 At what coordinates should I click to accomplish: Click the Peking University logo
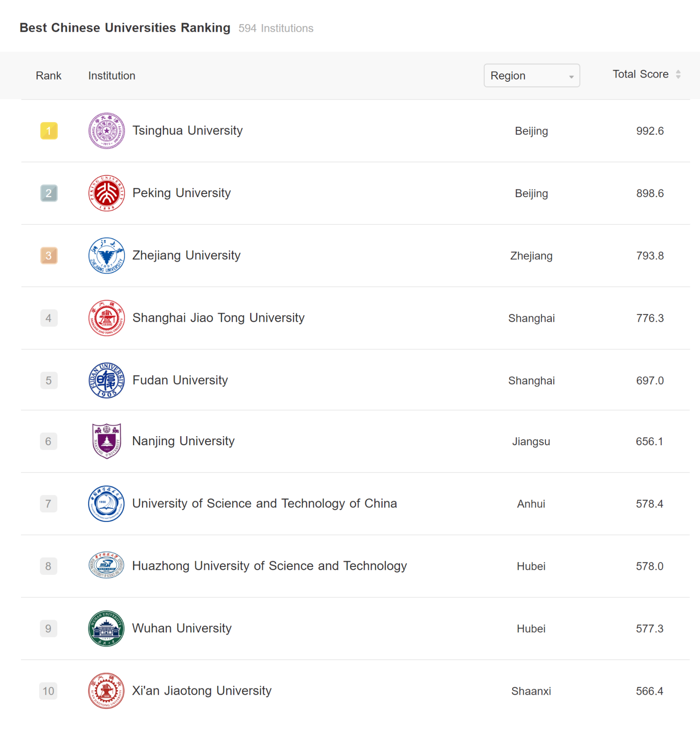tap(106, 193)
